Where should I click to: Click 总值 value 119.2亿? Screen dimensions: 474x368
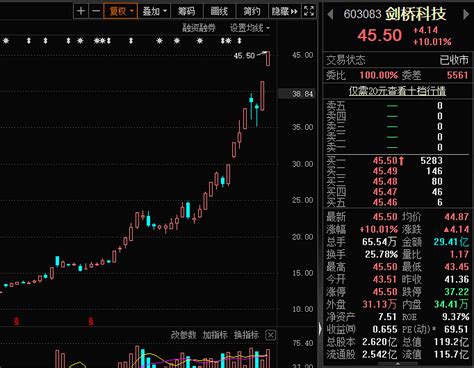[451, 342]
